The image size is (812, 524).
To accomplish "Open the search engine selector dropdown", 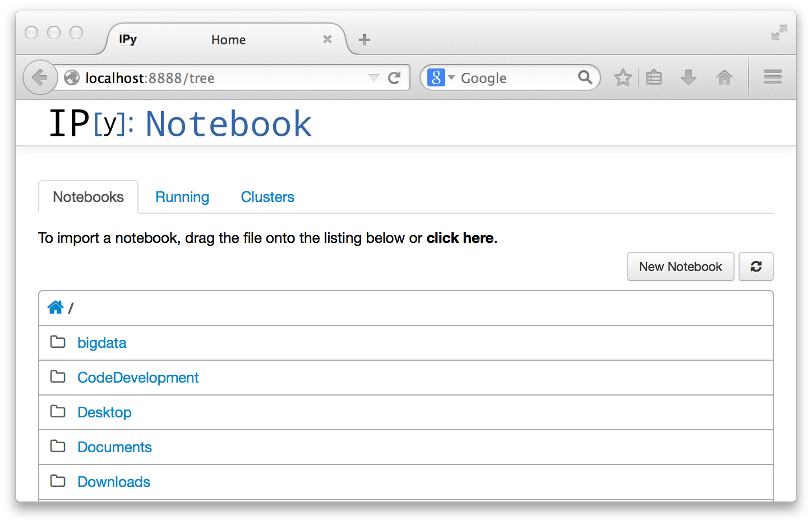I will coord(440,77).
